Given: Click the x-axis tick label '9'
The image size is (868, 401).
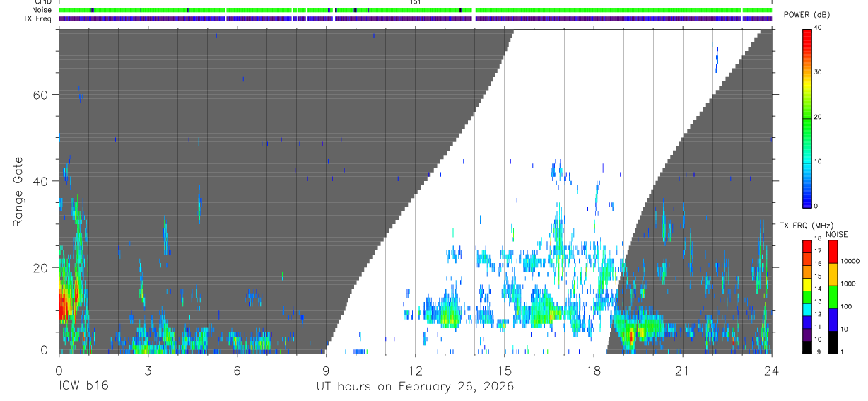Looking at the screenshot, I should [326, 371].
